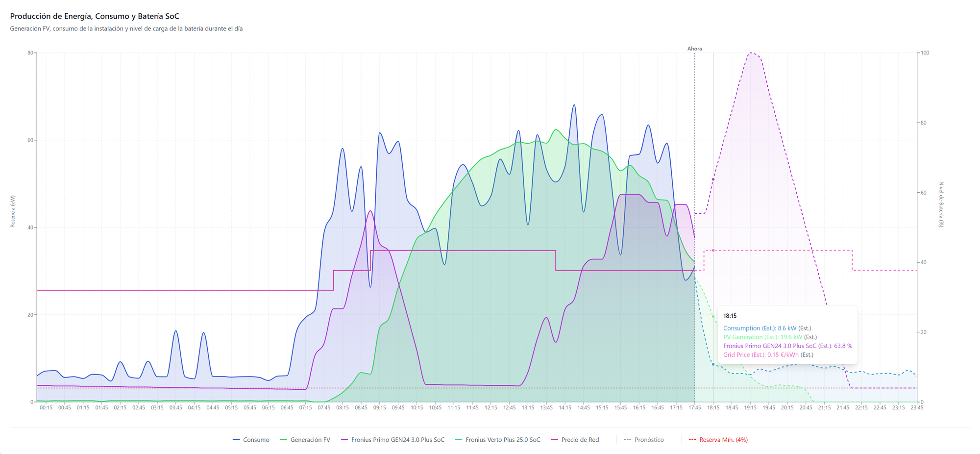Click the 00:15 label on the time axis

coord(46,407)
